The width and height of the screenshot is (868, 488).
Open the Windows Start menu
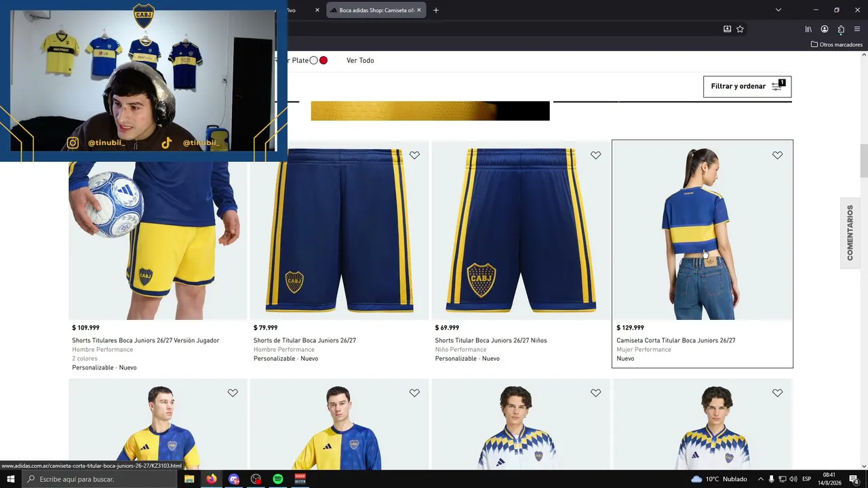click(x=11, y=479)
